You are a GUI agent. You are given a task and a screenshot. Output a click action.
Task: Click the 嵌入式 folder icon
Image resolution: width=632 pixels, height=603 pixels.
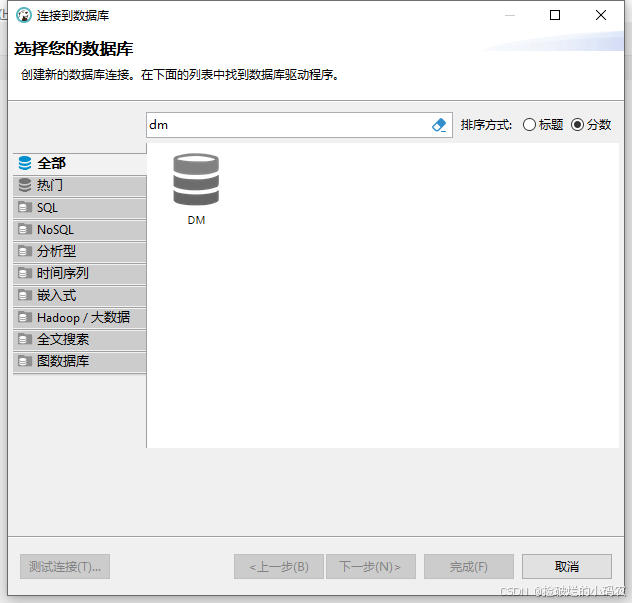pos(25,295)
